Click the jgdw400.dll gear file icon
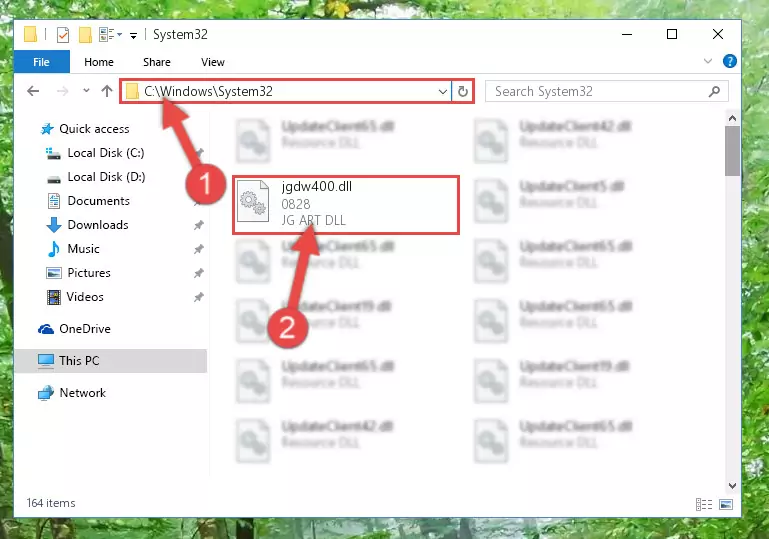This screenshot has height=539, width=769. coord(253,201)
